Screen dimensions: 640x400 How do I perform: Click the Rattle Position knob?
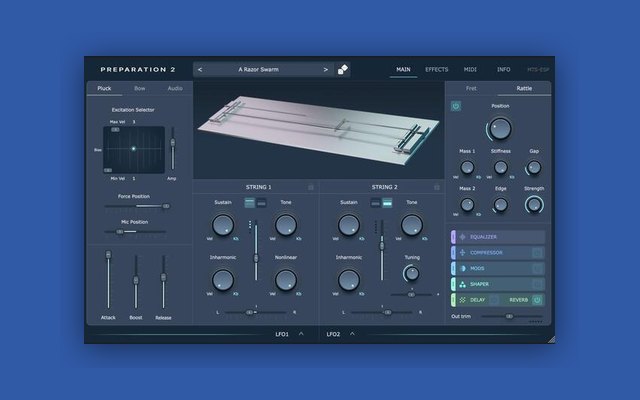[x=500, y=129]
